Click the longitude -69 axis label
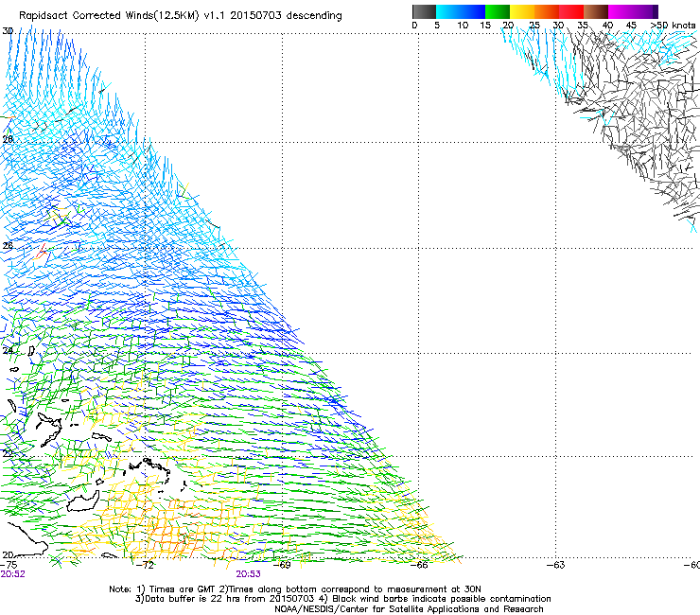Image resolution: width=700 pixels, height=615 pixels. (282, 565)
